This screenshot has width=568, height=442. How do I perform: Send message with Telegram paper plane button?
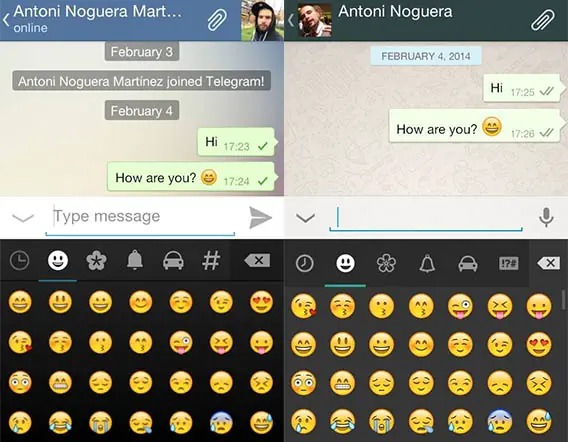pyautogui.click(x=260, y=217)
